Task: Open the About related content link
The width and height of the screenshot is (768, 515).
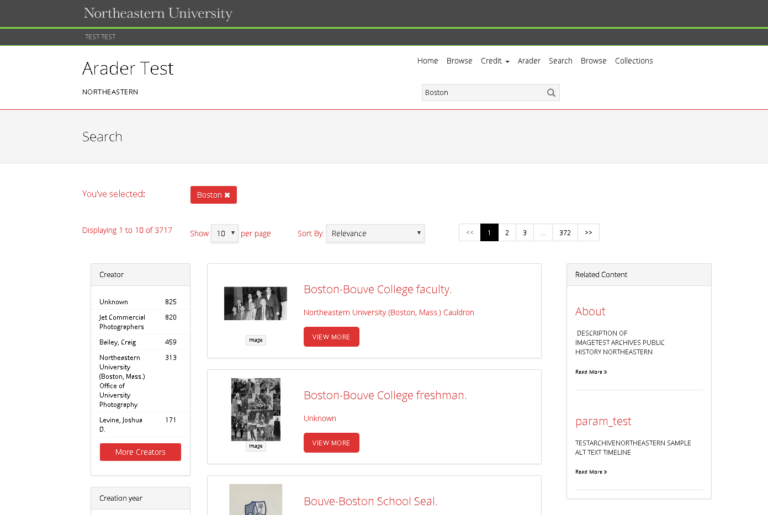Action: coord(590,311)
